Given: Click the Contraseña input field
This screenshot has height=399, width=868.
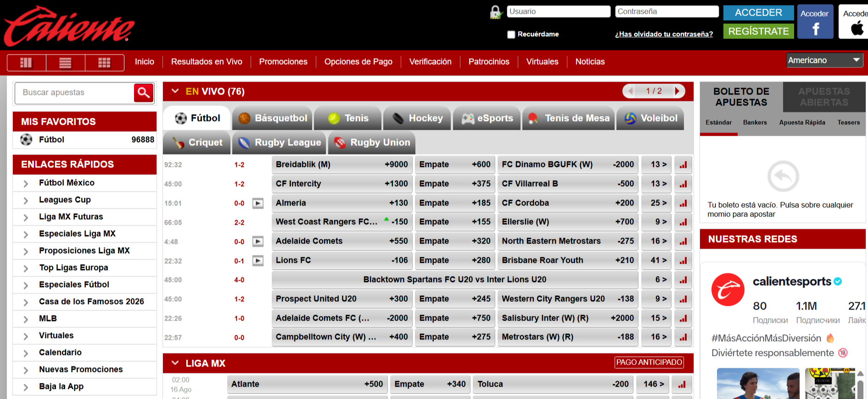Looking at the screenshot, I should pyautogui.click(x=667, y=11).
